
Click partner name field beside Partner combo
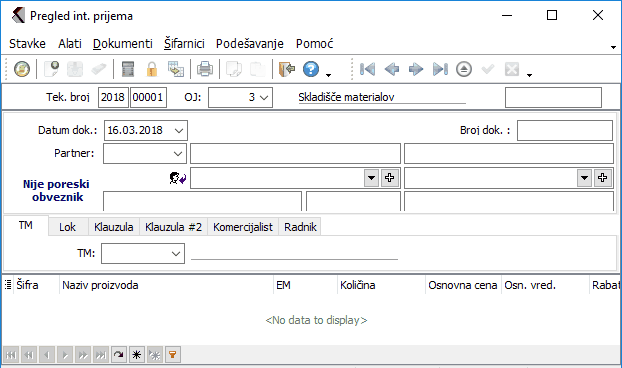click(x=296, y=153)
